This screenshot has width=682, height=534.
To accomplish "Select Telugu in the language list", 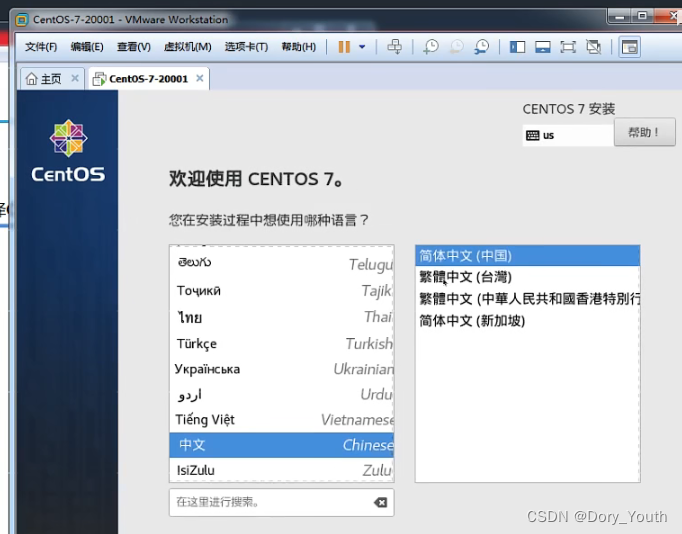I will point(281,263).
